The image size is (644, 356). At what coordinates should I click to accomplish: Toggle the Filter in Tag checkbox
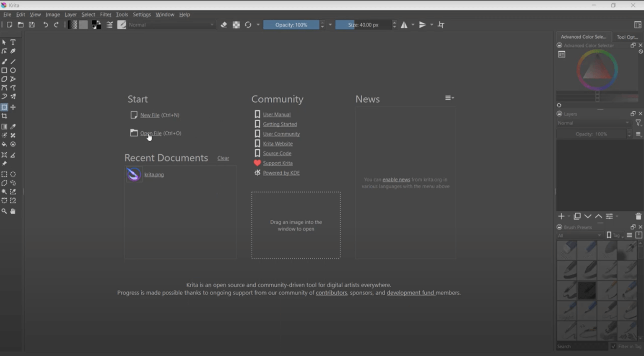tap(614, 346)
